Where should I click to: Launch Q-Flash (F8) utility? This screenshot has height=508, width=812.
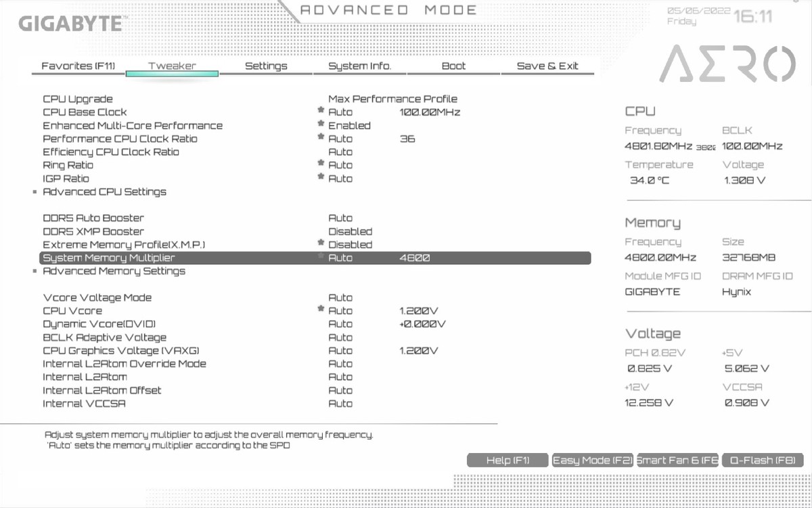pyautogui.click(x=763, y=461)
